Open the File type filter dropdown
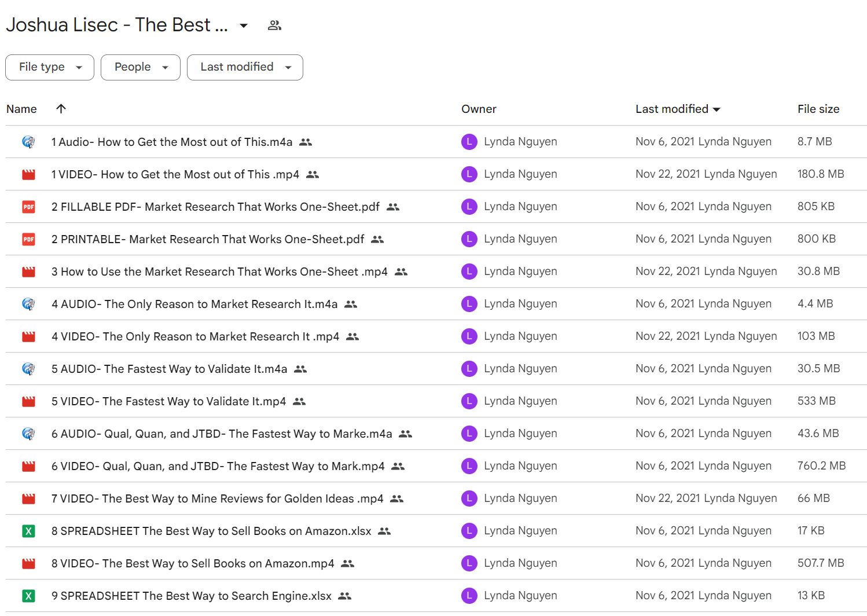This screenshot has height=616, width=867. (50, 67)
